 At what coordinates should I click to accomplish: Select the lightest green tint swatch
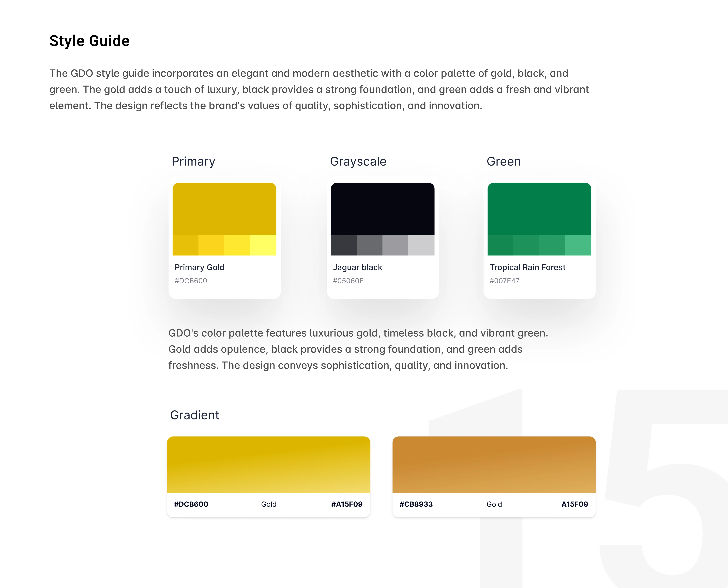578,245
